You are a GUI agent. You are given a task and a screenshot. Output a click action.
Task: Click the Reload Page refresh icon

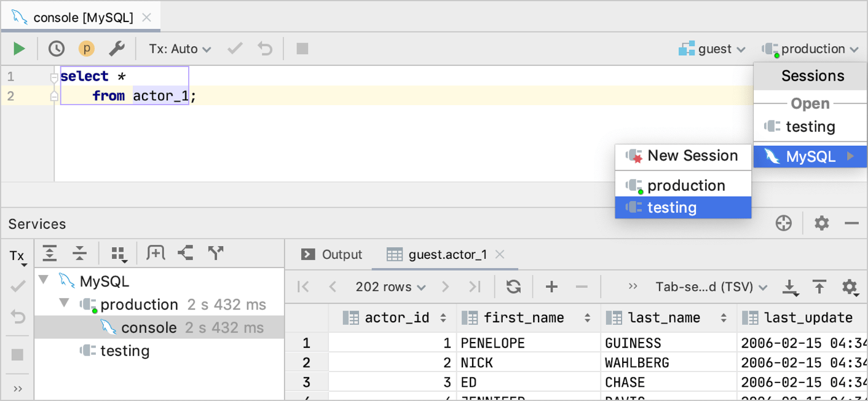click(x=513, y=287)
